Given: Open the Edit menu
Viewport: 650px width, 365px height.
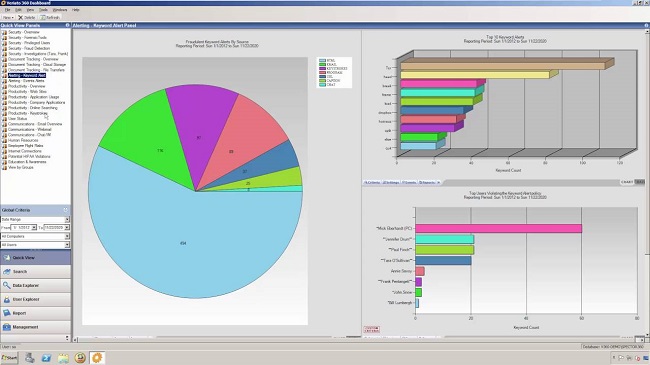Looking at the screenshot, I should [18, 10].
